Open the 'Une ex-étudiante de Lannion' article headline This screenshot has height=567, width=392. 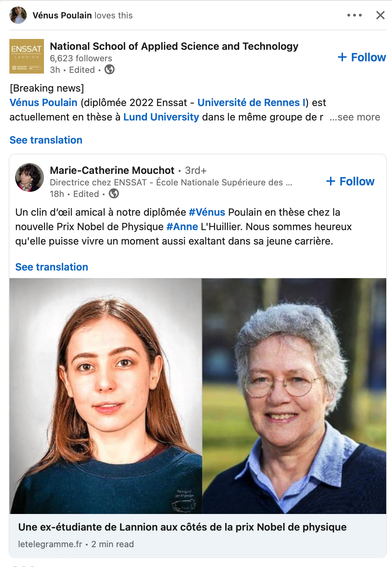[x=182, y=527]
